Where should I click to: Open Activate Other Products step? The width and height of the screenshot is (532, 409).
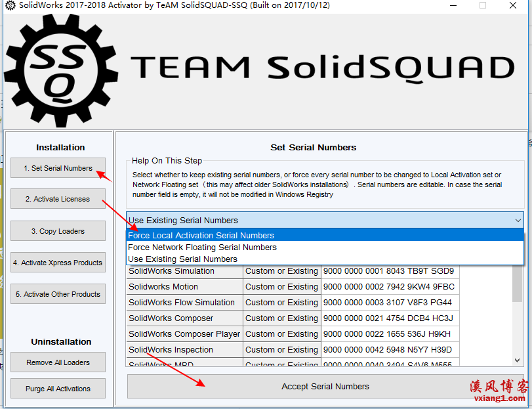[58, 294]
